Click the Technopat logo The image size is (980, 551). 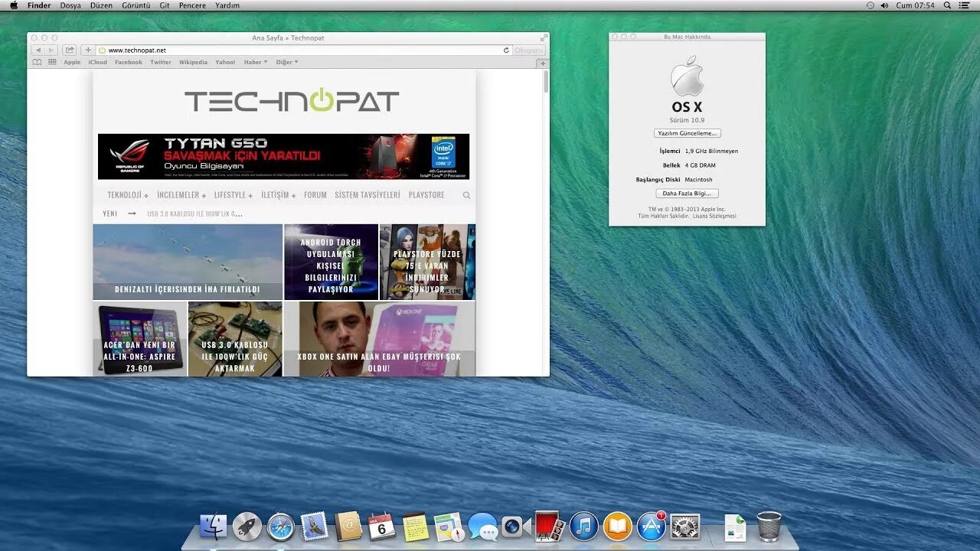292,100
